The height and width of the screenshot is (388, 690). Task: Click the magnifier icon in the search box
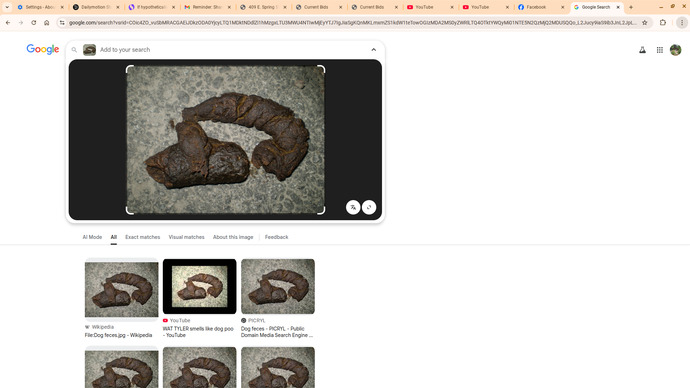[x=74, y=50]
